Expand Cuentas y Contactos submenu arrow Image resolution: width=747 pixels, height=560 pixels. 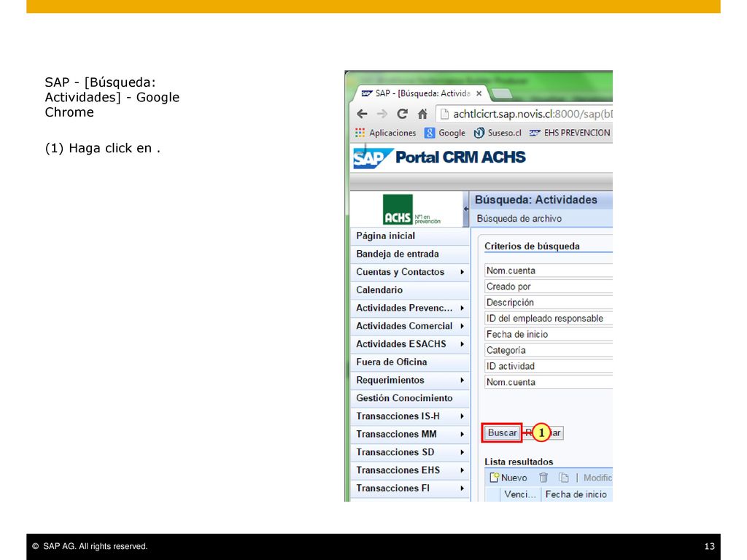pyautogui.click(x=462, y=272)
